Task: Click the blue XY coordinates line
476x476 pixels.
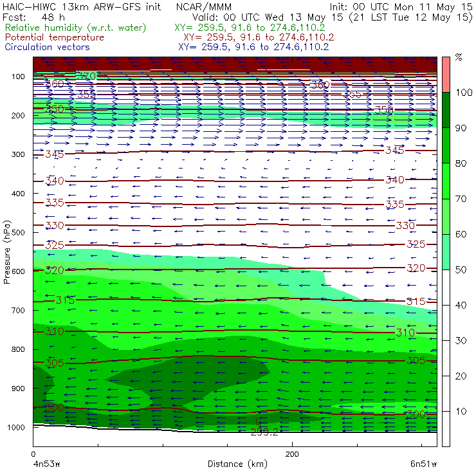Action: pyautogui.click(x=253, y=47)
